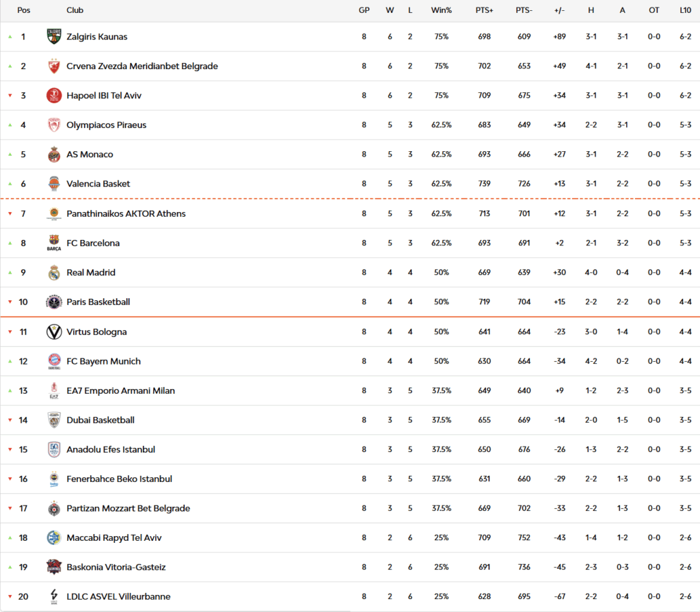Screen dimensions: 700x612
Task: Sort table by PTS+ column header
Action: click(484, 10)
